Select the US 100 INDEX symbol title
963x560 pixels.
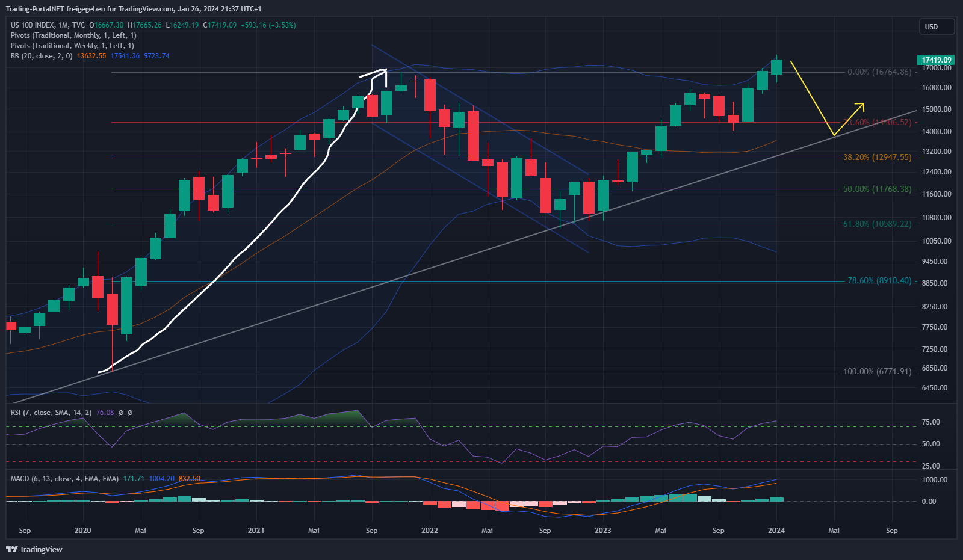click(32, 25)
